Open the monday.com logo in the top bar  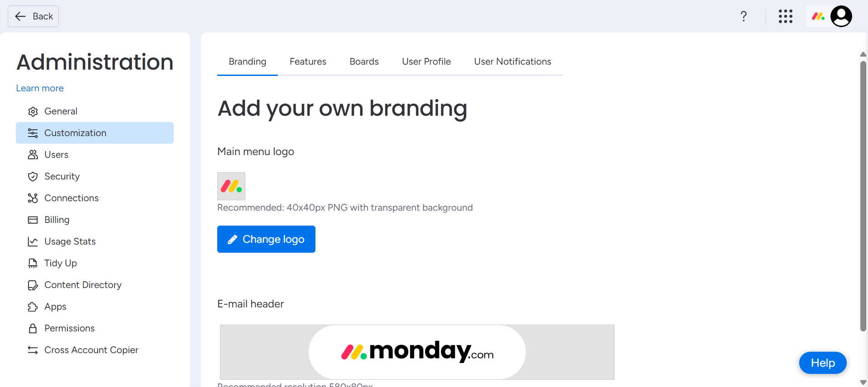pos(818,16)
